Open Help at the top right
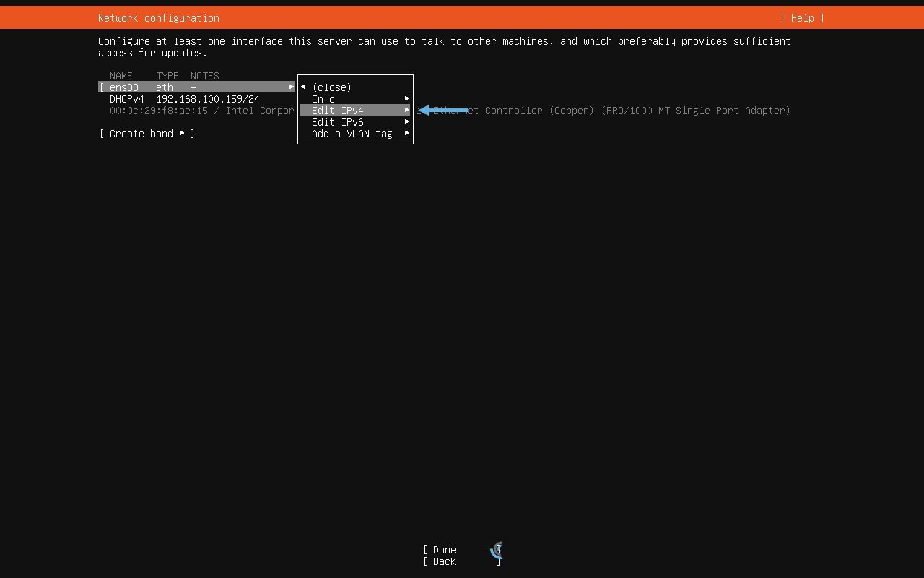The width and height of the screenshot is (924, 578). click(x=802, y=18)
